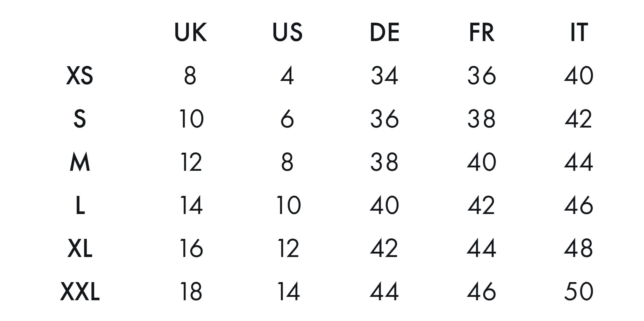This screenshot has width=644, height=321.
Task: Select the FR column header
Action: pos(482,32)
